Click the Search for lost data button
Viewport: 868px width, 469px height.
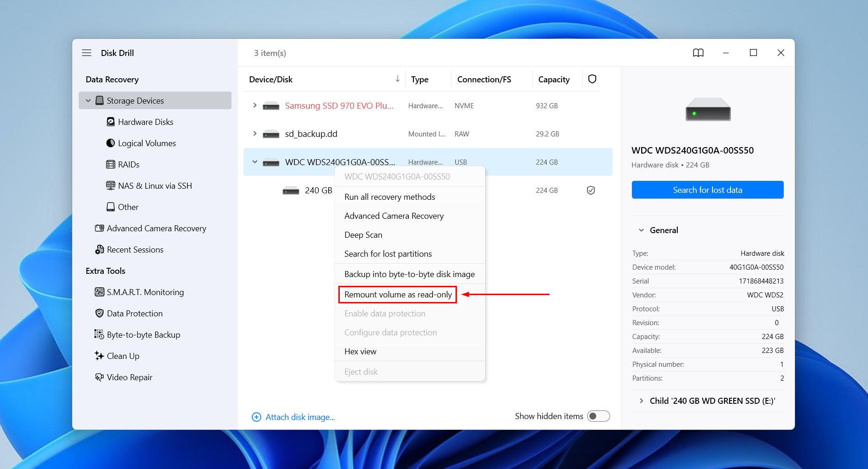pyautogui.click(x=707, y=190)
